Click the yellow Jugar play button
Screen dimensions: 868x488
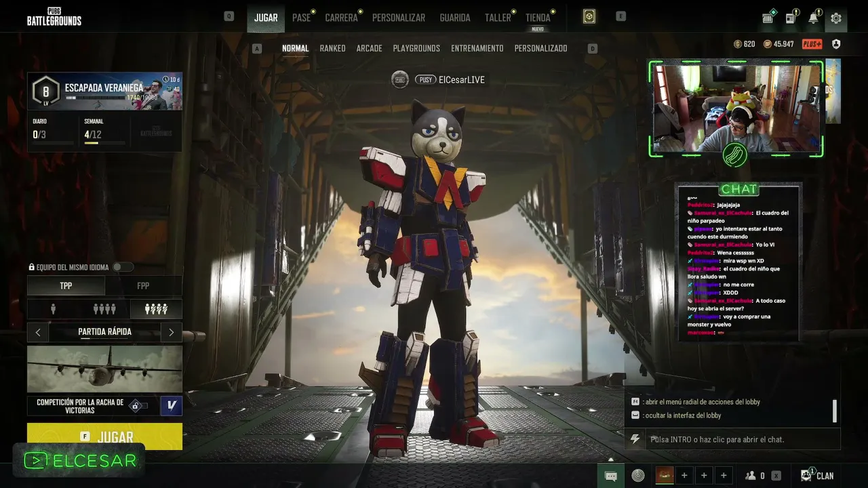coord(104,436)
